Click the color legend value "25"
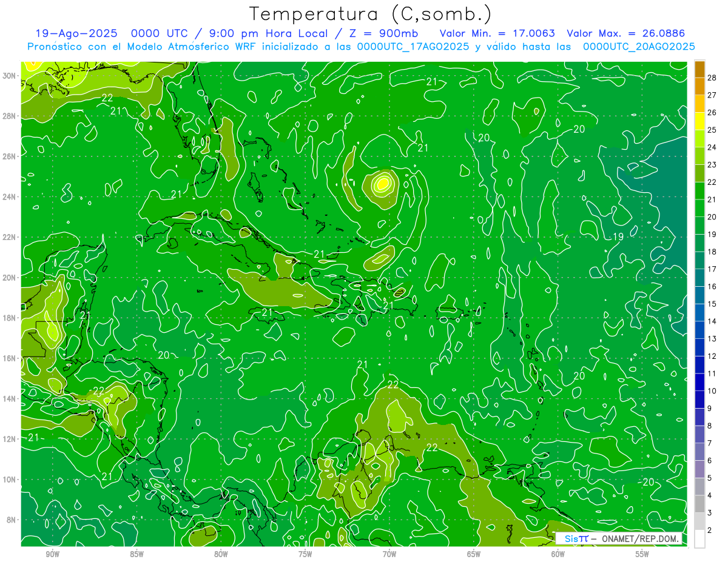Viewport: 728px width, 562px height. pos(712,130)
